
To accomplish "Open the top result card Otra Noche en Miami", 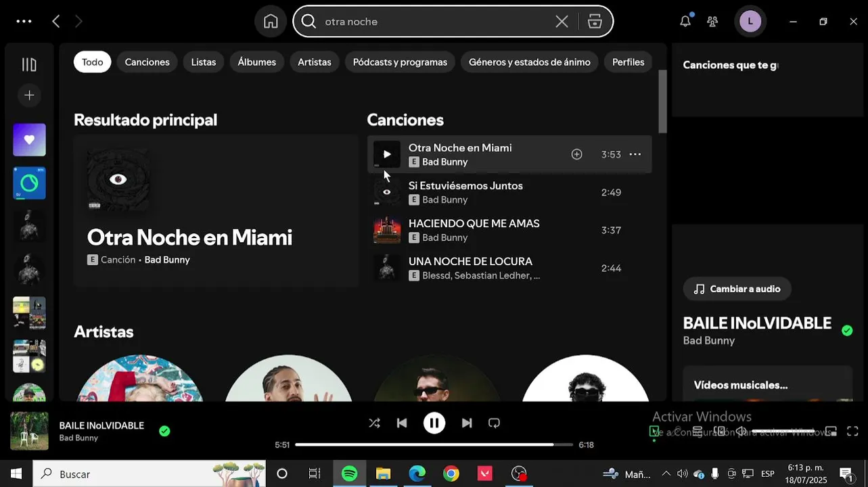I will point(216,210).
